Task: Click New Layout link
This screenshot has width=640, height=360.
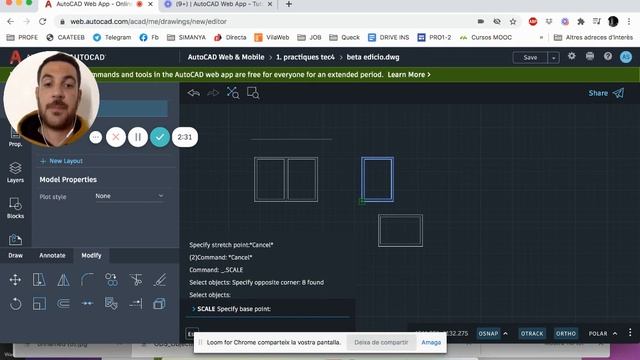Action: tap(61, 161)
